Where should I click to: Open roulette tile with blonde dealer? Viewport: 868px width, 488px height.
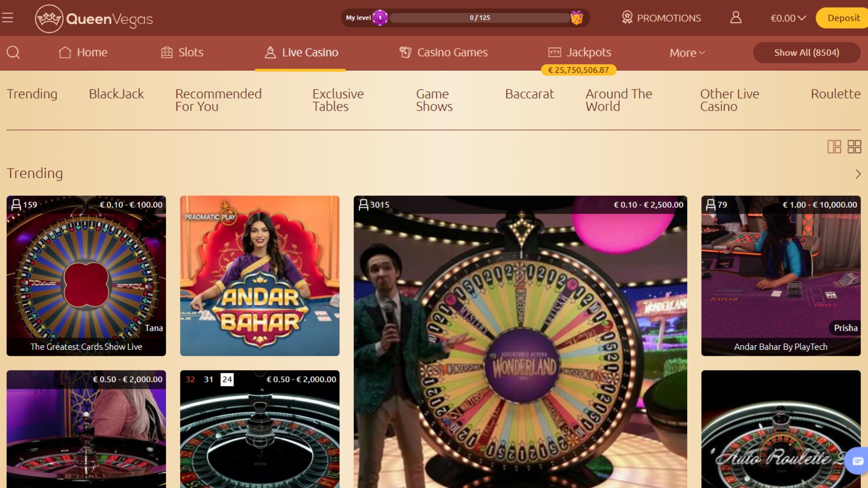(x=86, y=429)
